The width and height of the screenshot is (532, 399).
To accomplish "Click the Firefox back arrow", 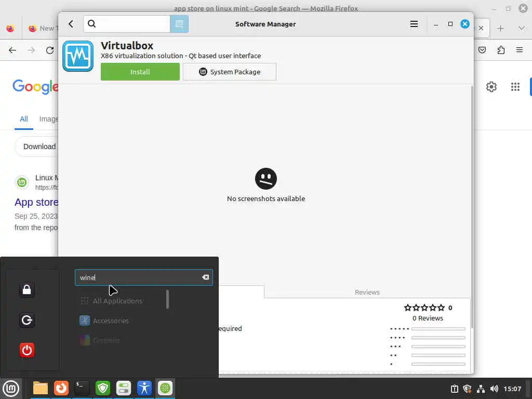I will pos(12,50).
